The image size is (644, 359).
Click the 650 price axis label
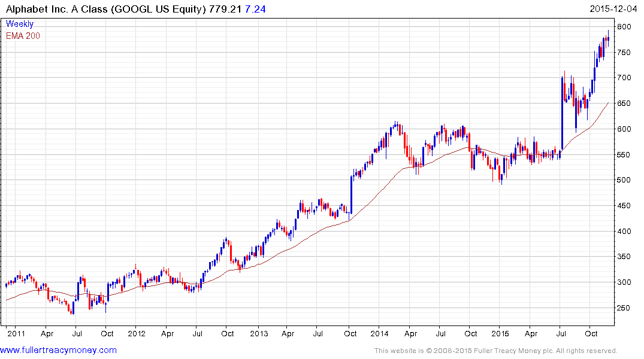(624, 104)
